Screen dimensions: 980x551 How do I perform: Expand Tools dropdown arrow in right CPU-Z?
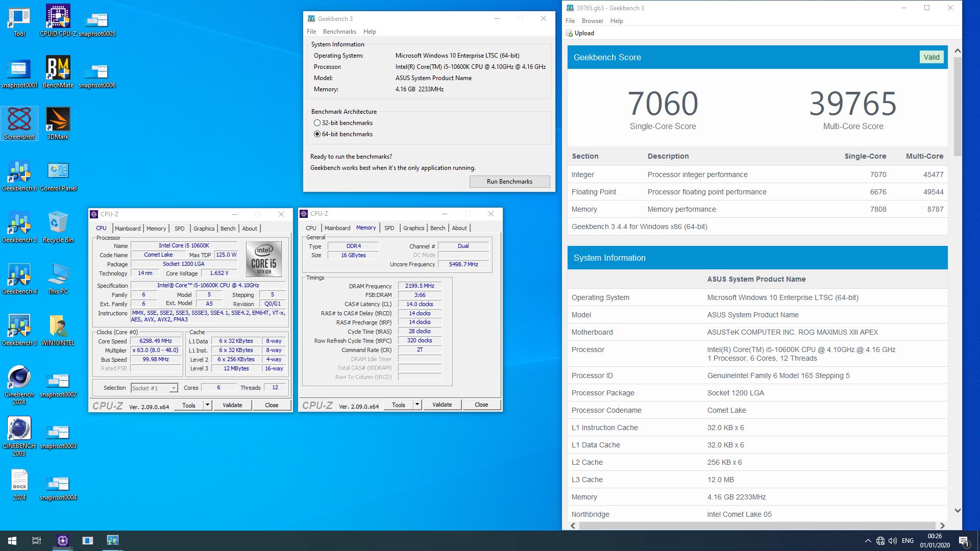[x=417, y=405]
